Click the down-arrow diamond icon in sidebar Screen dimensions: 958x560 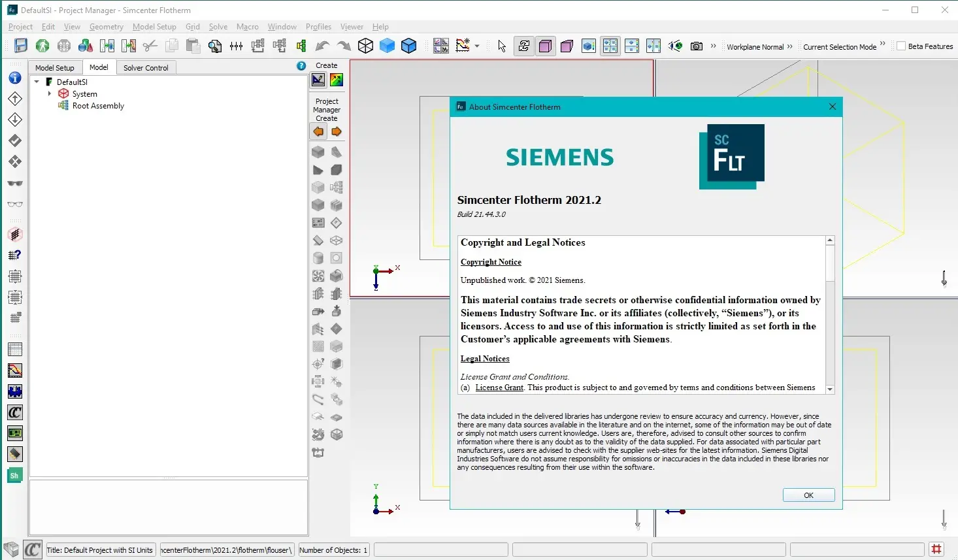tap(15, 120)
